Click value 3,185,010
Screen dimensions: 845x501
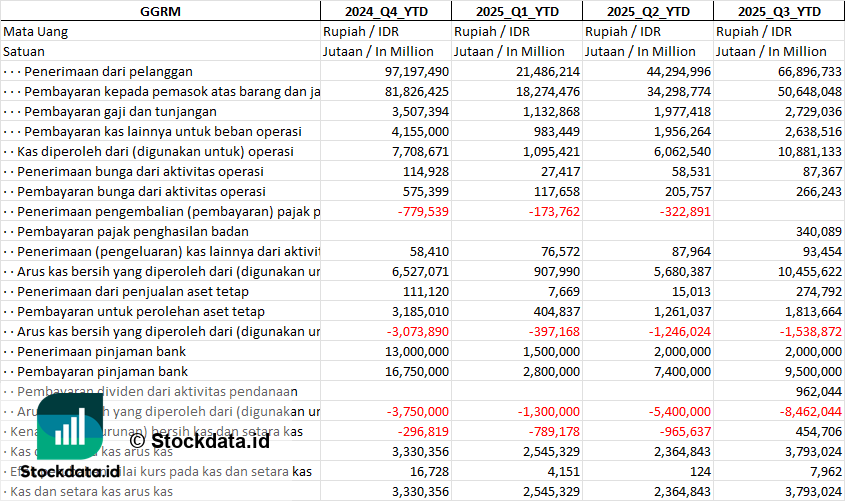coord(420,311)
